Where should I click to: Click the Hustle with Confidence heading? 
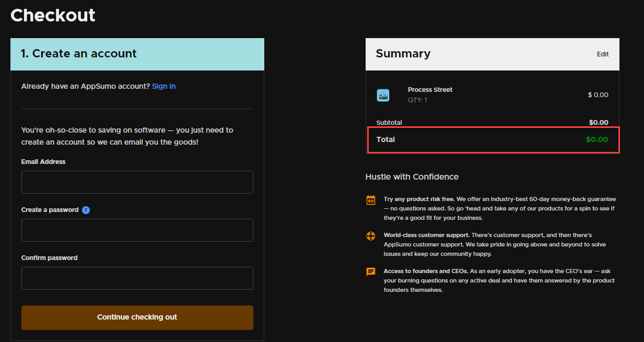[x=412, y=177]
